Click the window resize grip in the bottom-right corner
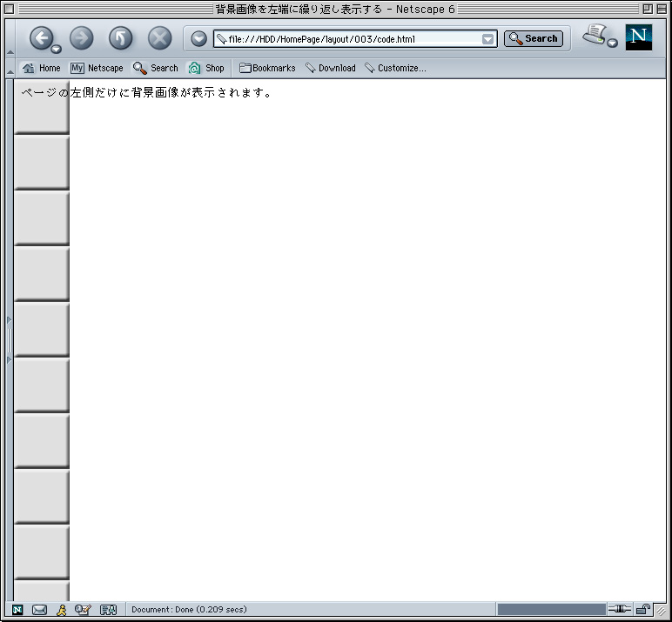 click(661, 610)
